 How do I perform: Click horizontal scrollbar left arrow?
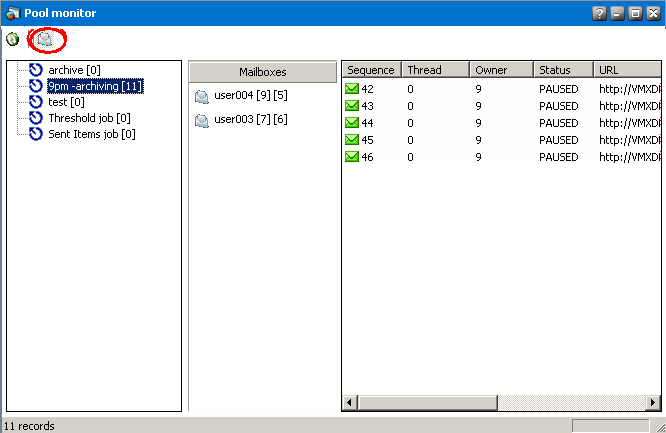pos(350,402)
